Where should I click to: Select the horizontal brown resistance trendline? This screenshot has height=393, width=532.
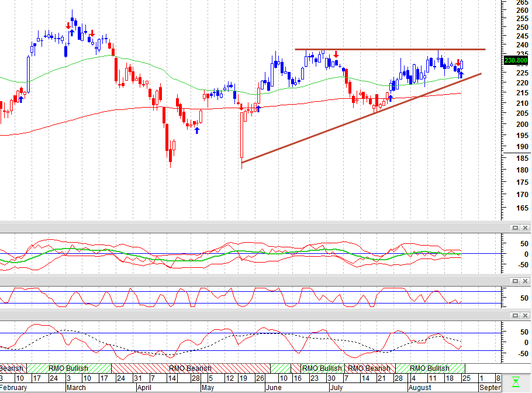(390, 50)
